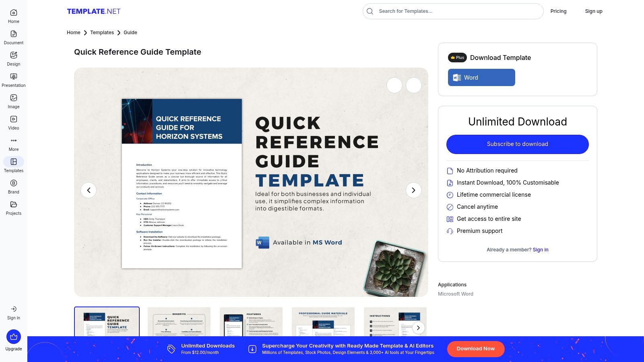The width and height of the screenshot is (644, 362).
Task: Open the Presentation templates section
Action: coord(13,80)
